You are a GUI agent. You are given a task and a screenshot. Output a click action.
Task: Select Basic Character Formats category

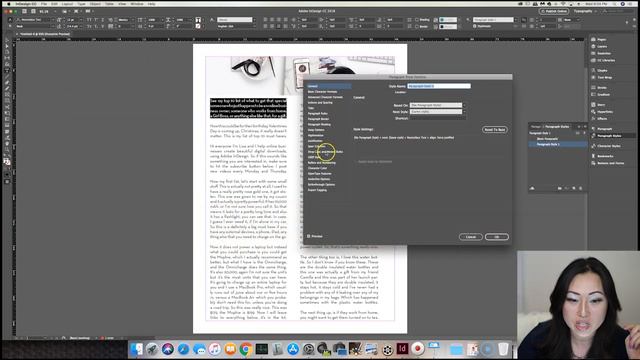pos(322,92)
